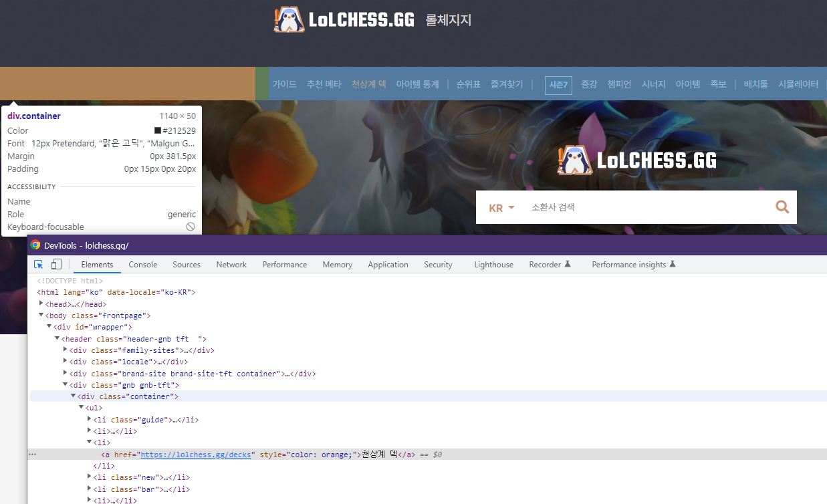827x504 pixels.
Task: Expand the div class="locale" node
Action: [66, 361]
